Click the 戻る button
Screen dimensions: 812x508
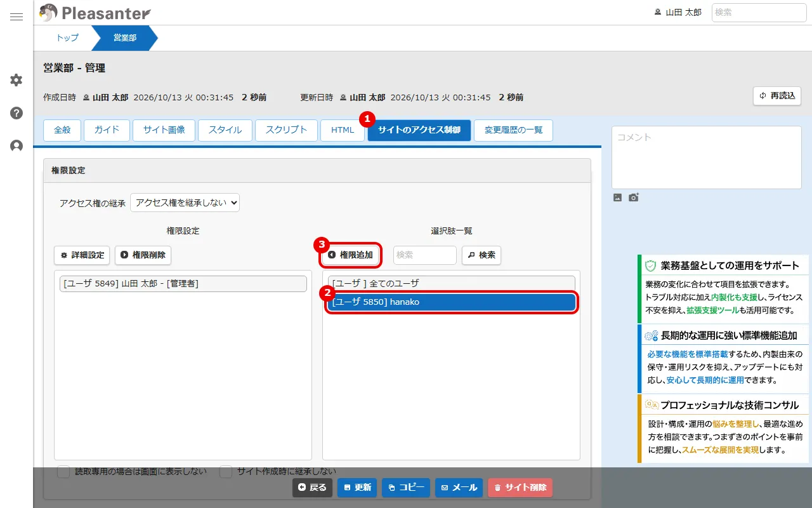click(x=312, y=488)
